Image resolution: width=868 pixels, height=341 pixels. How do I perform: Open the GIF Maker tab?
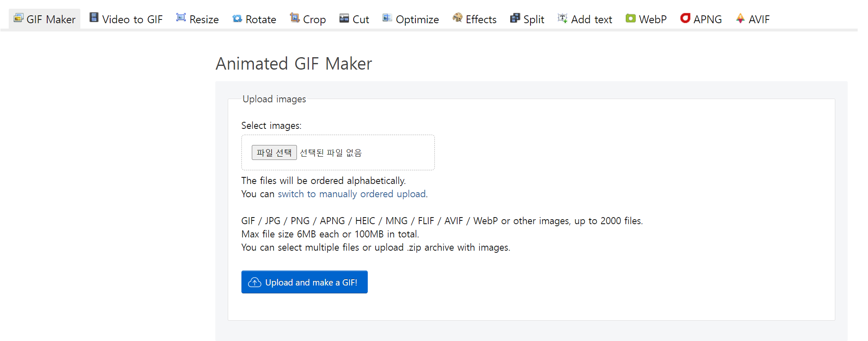tap(45, 19)
